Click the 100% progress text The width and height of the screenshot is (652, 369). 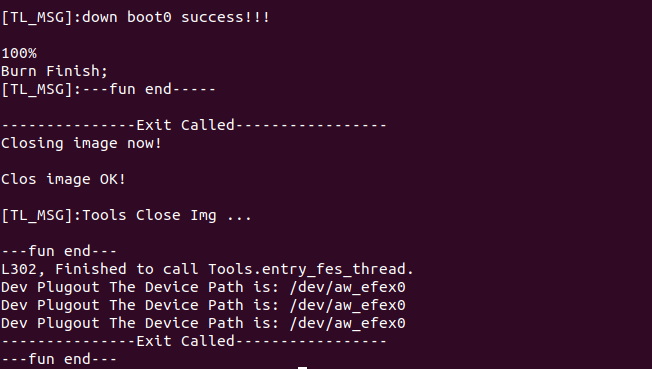[19, 54]
